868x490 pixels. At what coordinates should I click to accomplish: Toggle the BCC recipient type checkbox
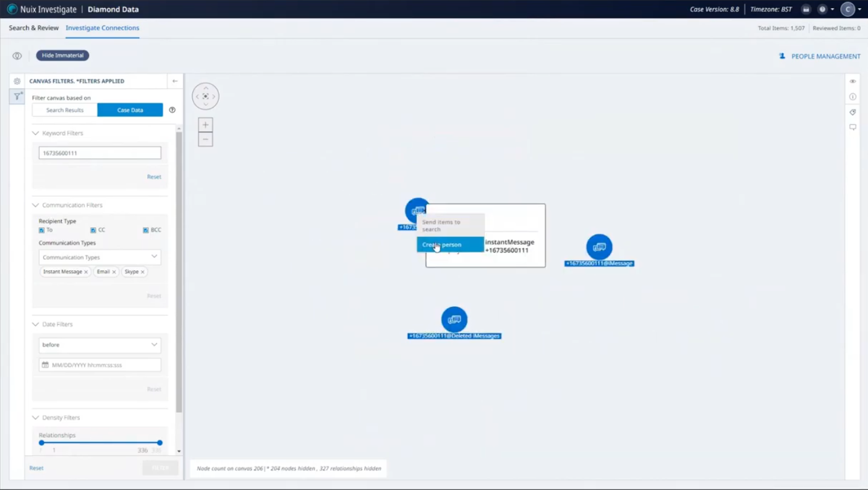click(x=146, y=230)
